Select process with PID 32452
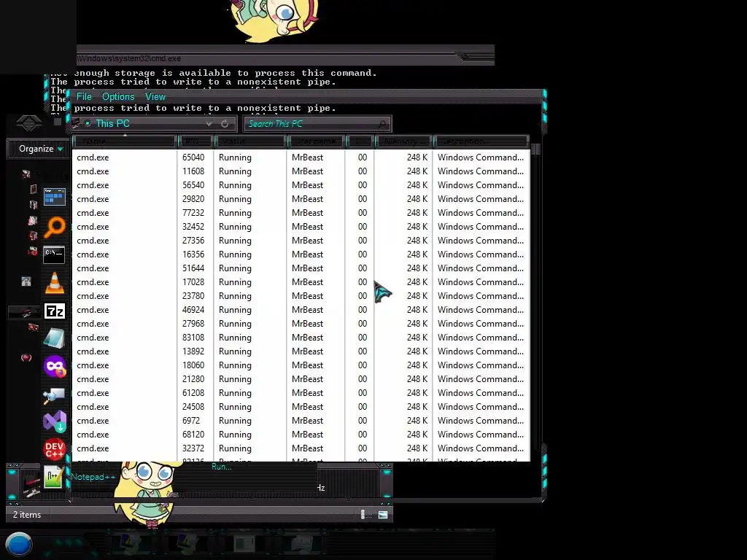 (x=301, y=227)
